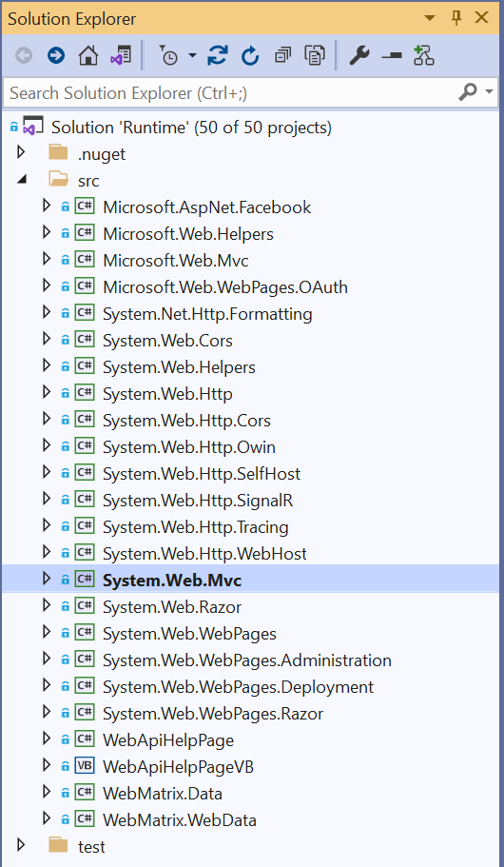Viewport: 504px width, 867px height.
Task: Click the View Class Diagram icon
Action: pos(424,55)
